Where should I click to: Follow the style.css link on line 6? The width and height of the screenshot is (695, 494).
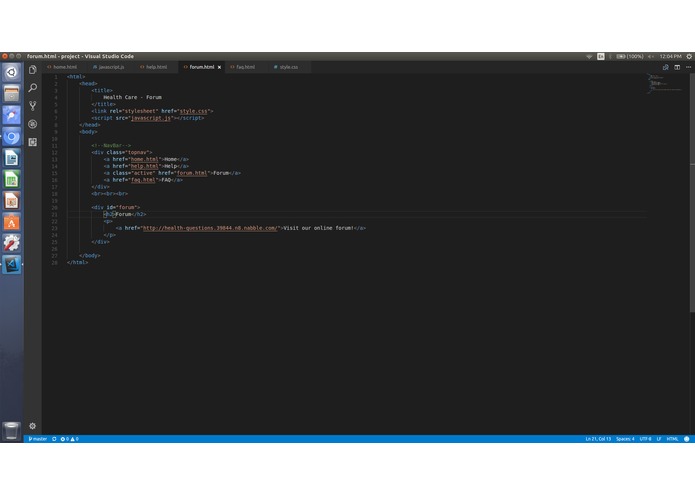[x=193, y=111]
